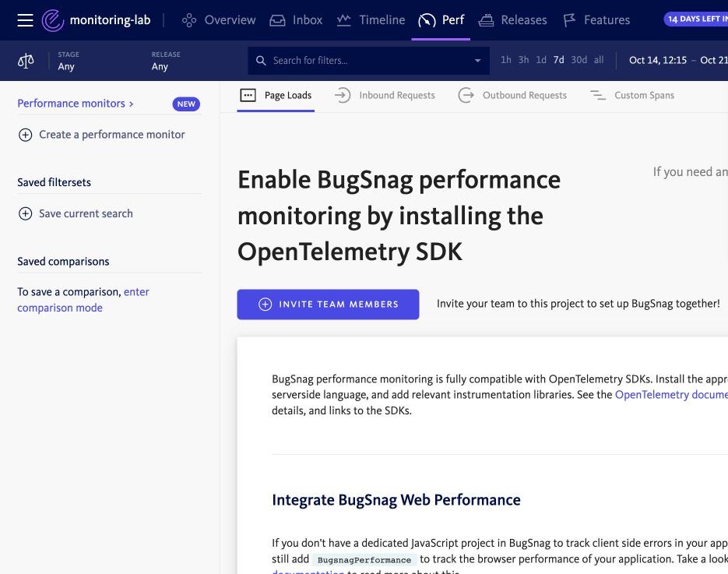Click the Custom Spans bars icon

[597, 95]
